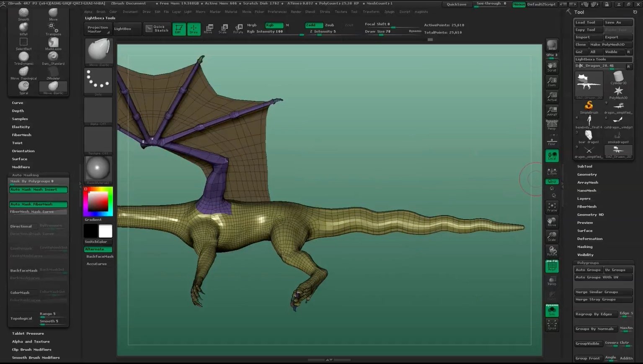
Task: Select the top shelf Scale mode icon
Action: (223, 28)
